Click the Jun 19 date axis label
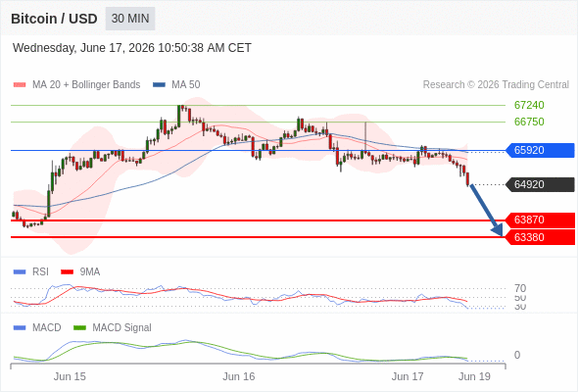Screen dimensions: 578x392 [x=474, y=376]
